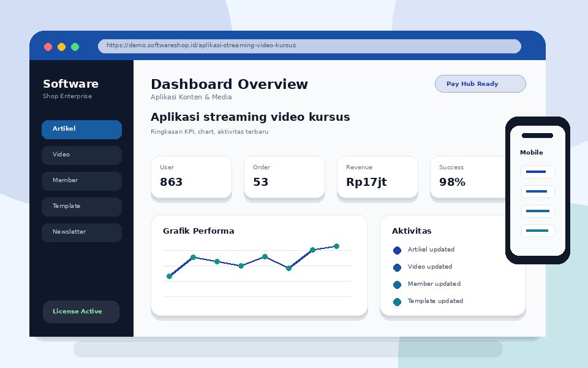Click the browser URL address bar
The height and width of the screenshot is (368, 588).
click(309, 46)
